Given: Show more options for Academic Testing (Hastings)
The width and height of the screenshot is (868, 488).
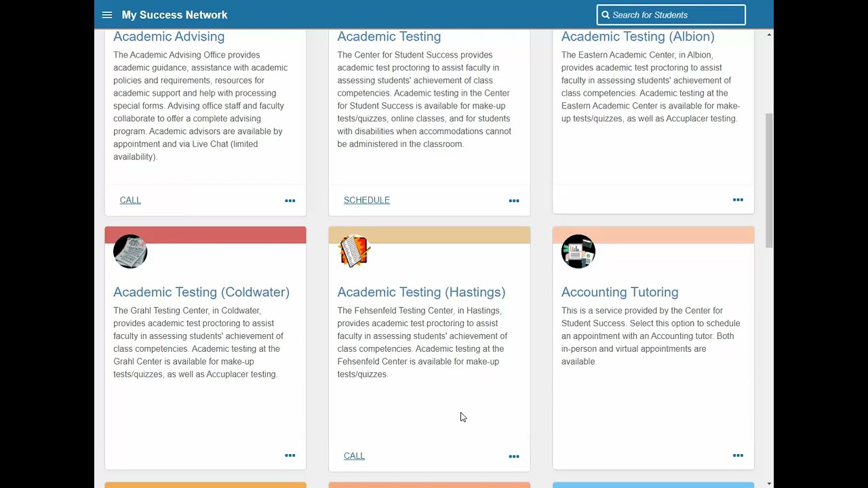Looking at the screenshot, I should pyautogui.click(x=514, y=456).
